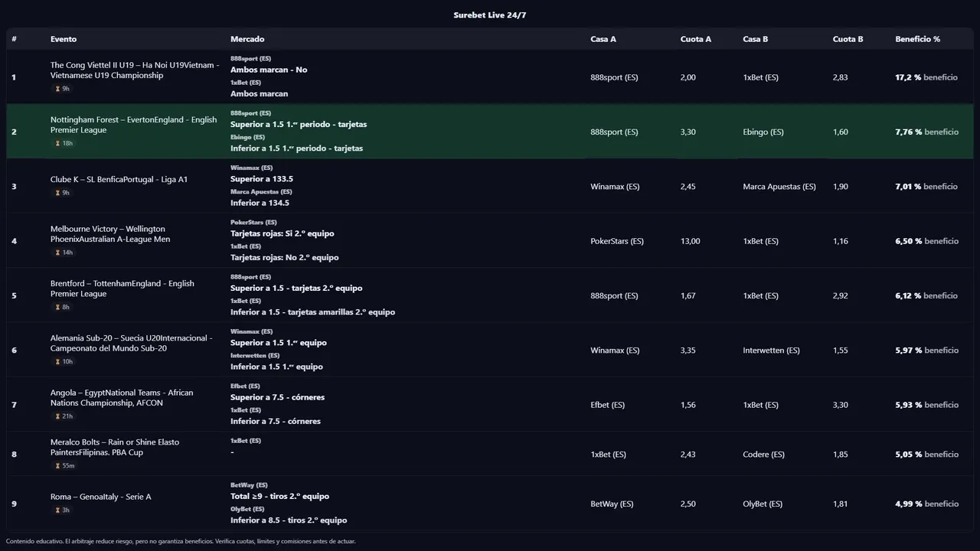Sort by the Beneficio % column header
Viewport: 980px width, 551px height.
917,39
